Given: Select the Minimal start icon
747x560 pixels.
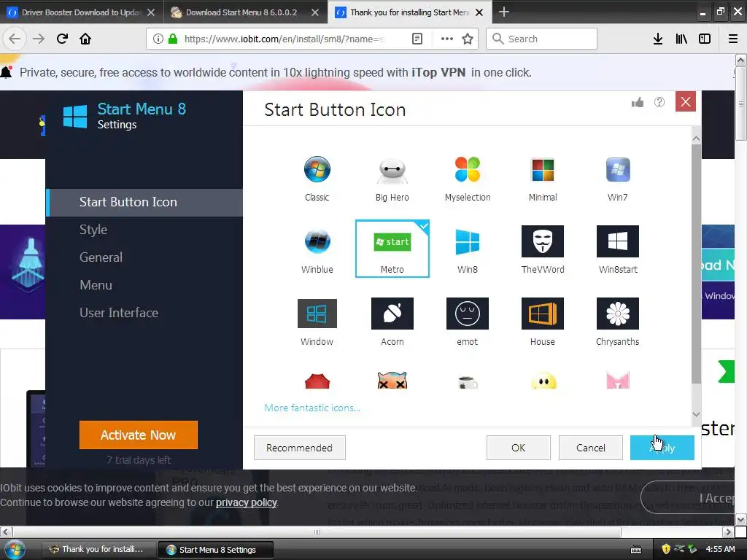Looking at the screenshot, I should click(543, 179).
